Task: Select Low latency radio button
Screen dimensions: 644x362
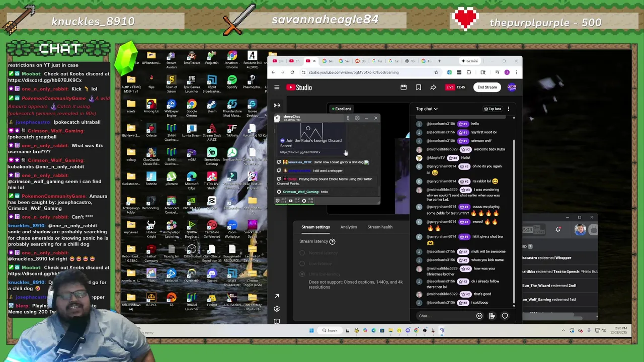Action: (x=302, y=263)
